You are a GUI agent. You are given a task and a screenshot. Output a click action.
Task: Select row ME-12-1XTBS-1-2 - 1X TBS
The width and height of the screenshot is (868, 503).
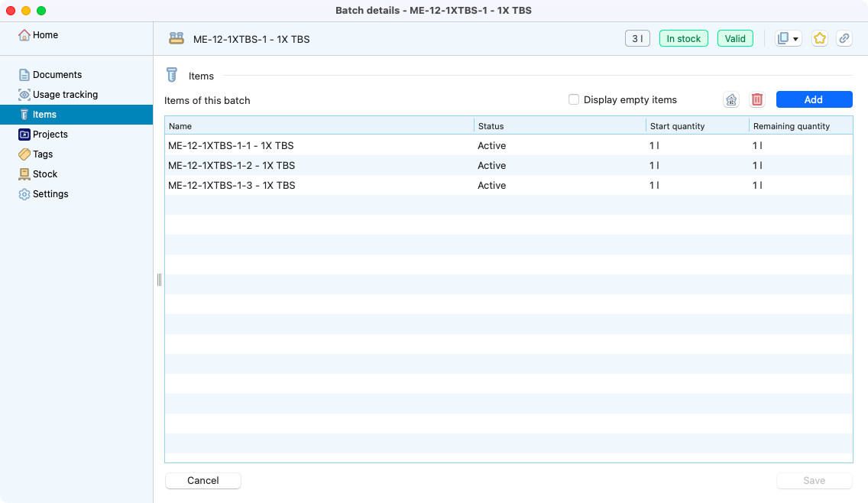coord(508,166)
